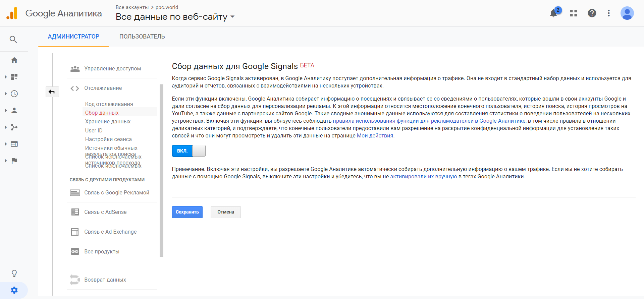Image resolution: width=644 pixels, height=299 pixels.
Task: Collapse the Отслеживание menu section
Action: click(103, 88)
